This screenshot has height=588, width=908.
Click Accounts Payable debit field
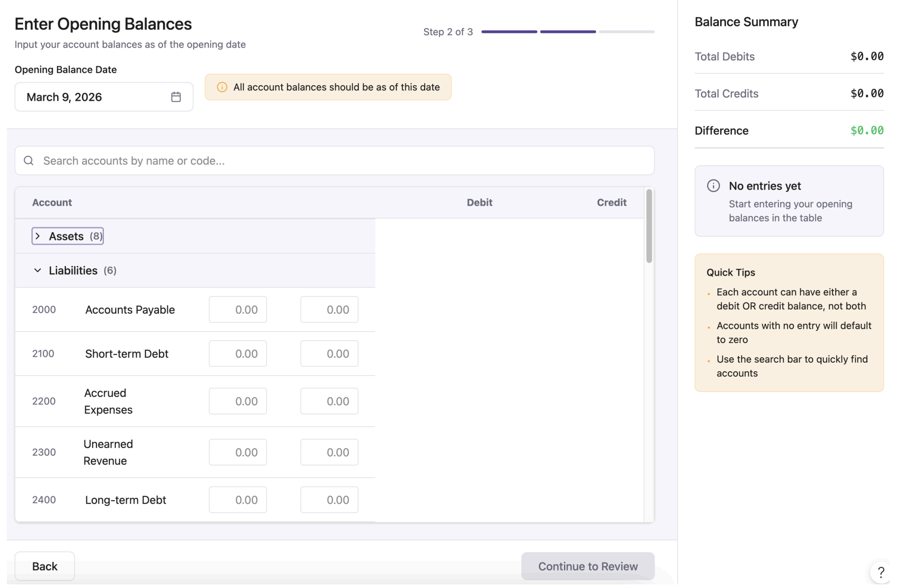tap(238, 310)
